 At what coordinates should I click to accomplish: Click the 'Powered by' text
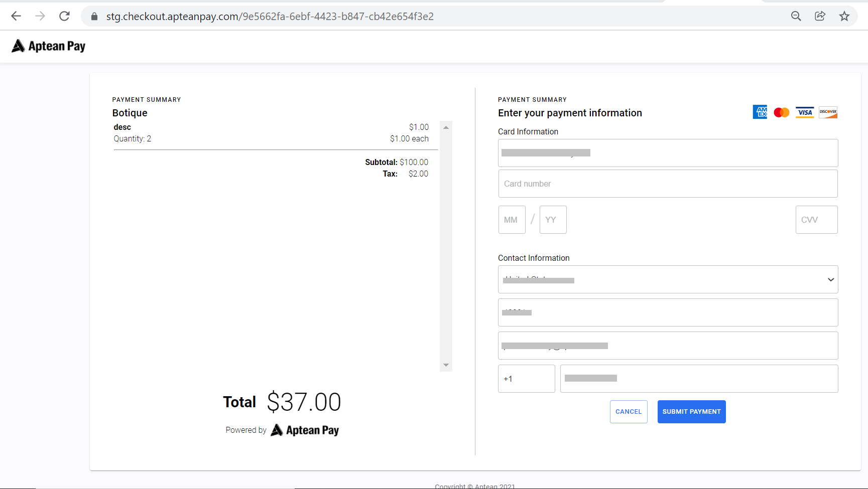click(x=246, y=430)
